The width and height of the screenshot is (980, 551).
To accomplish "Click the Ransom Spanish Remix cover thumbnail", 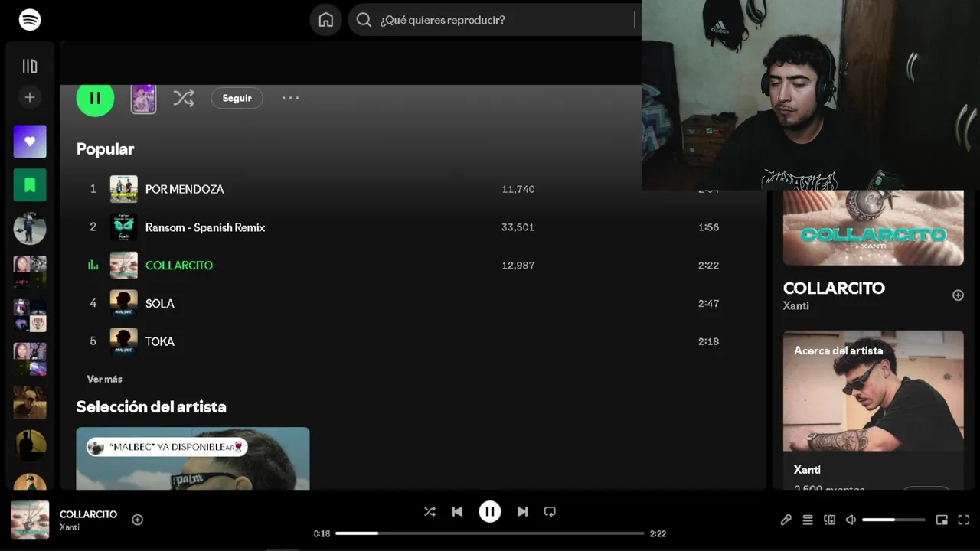I will point(124,227).
